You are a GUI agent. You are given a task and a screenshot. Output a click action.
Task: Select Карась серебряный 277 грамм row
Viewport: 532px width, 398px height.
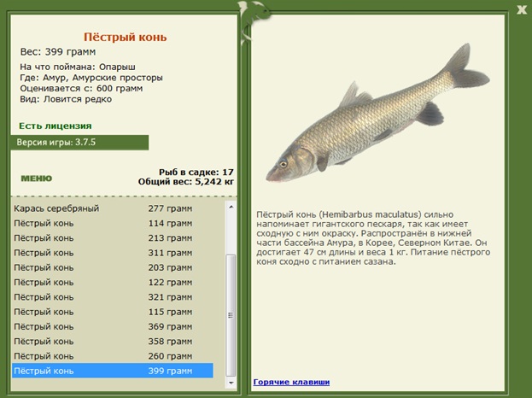coord(113,208)
